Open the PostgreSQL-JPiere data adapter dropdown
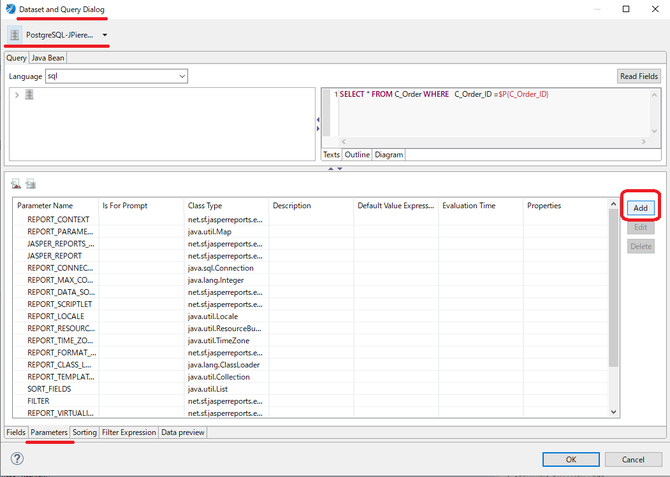 105,35
